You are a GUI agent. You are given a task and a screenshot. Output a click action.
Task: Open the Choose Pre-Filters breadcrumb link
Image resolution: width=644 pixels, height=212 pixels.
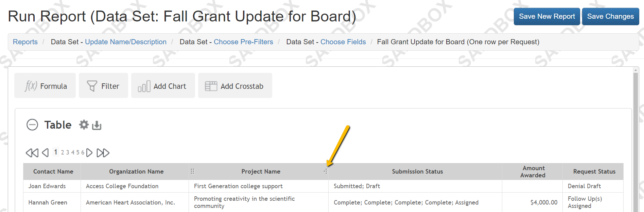(243, 42)
